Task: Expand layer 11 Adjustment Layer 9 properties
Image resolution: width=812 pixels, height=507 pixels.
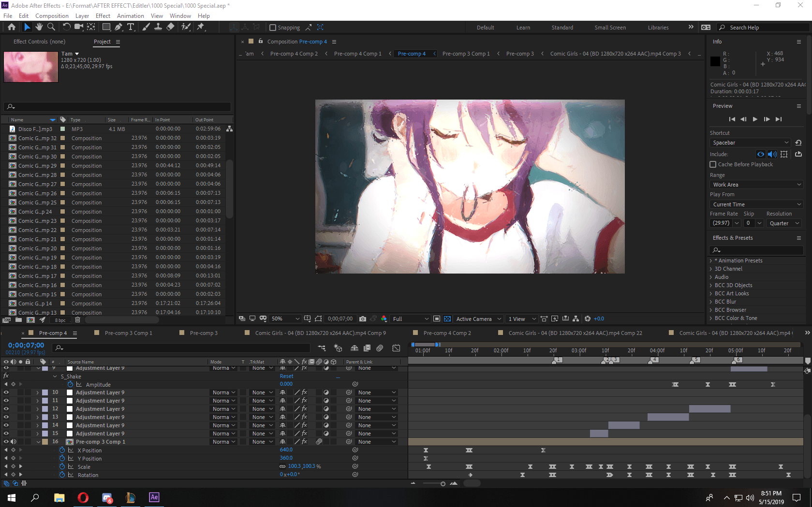Action: pyautogui.click(x=38, y=401)
